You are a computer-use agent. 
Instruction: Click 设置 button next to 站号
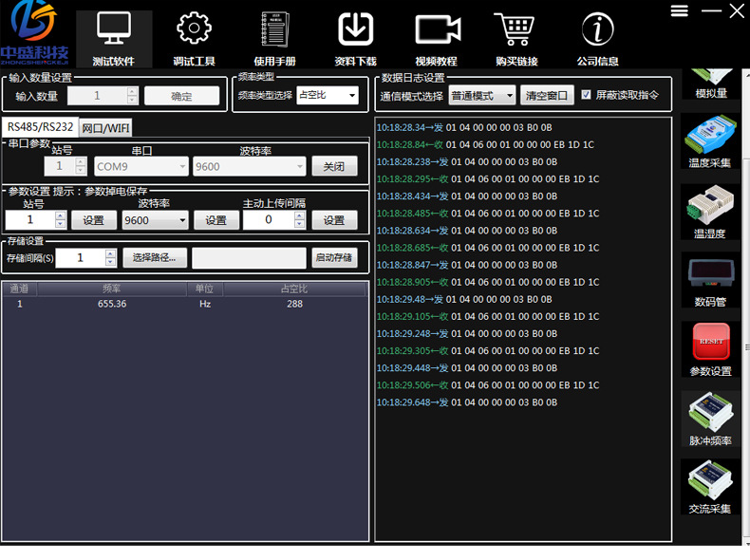click(x=94, y=220)
